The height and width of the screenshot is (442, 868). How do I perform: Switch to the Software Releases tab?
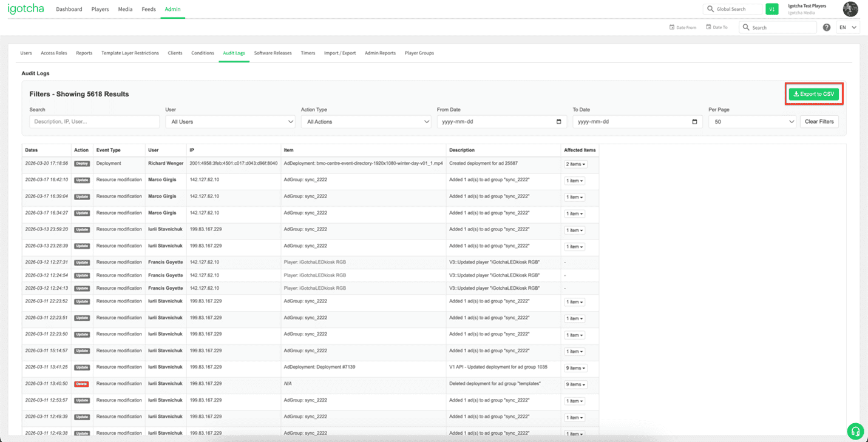(273, 53)
